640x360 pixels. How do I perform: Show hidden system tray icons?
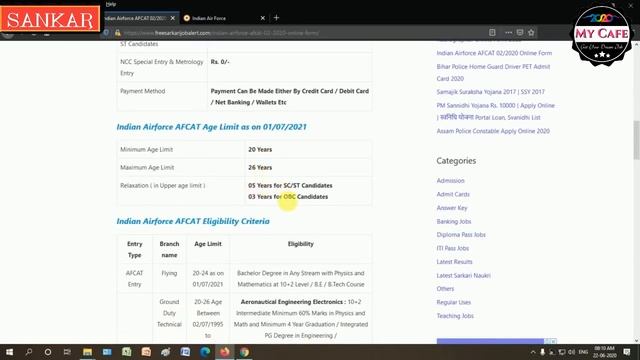coord(533,352)
